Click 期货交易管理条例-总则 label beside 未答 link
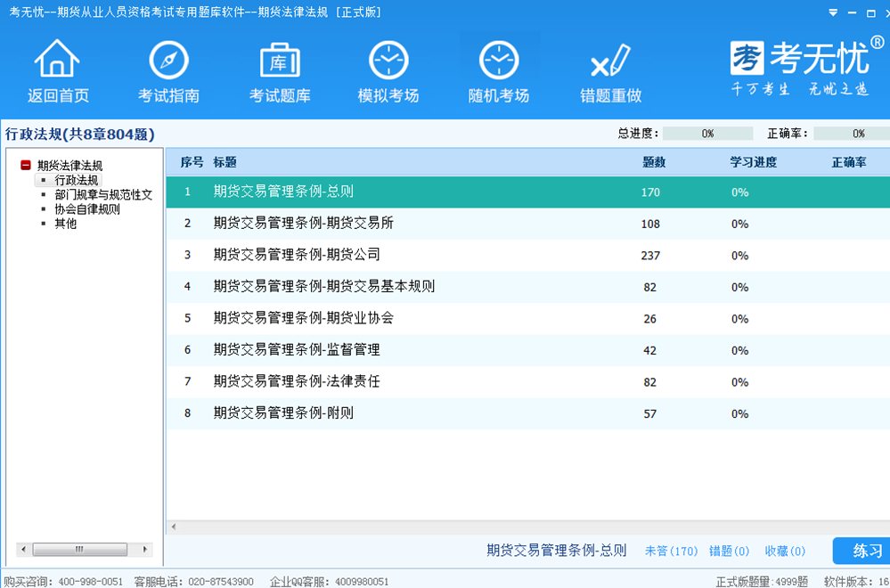 click(556, 551)
